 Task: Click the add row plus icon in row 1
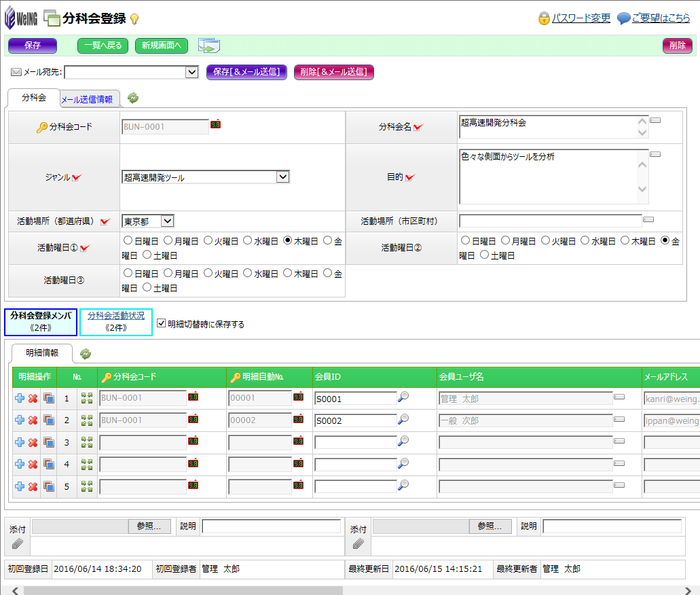point(20,398)
